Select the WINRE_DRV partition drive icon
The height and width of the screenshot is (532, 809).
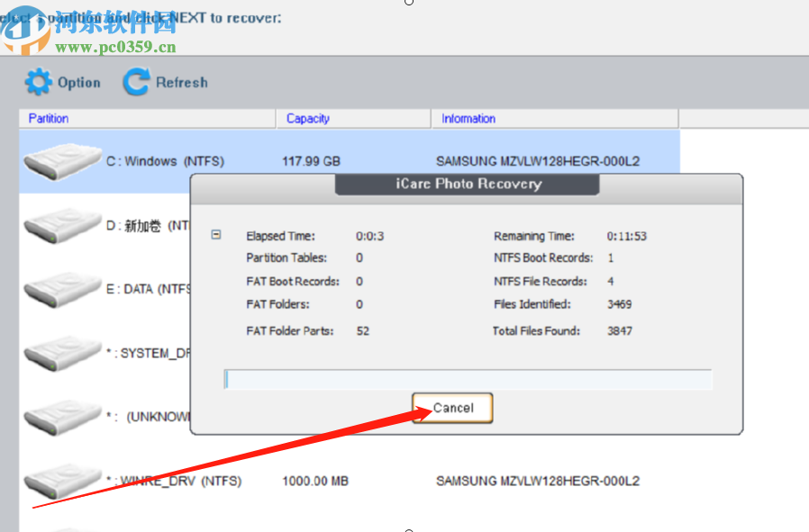point(62,481)
